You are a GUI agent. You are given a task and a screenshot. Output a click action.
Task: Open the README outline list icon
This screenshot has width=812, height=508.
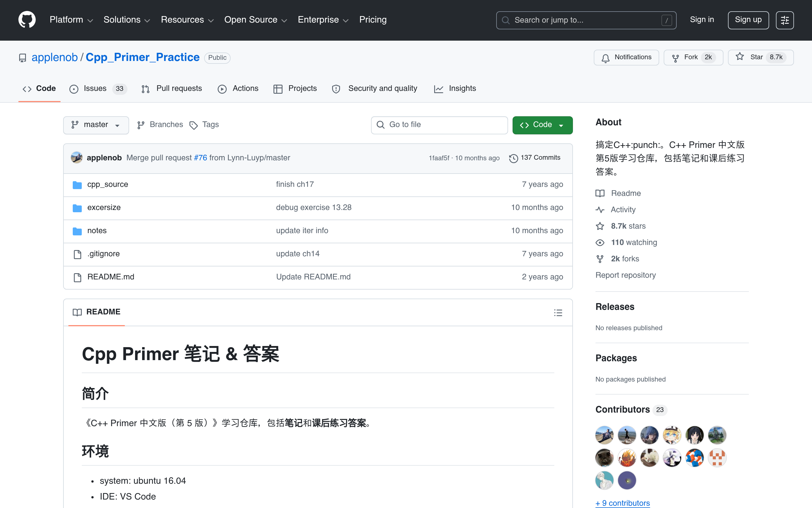(x=558, y=313)
